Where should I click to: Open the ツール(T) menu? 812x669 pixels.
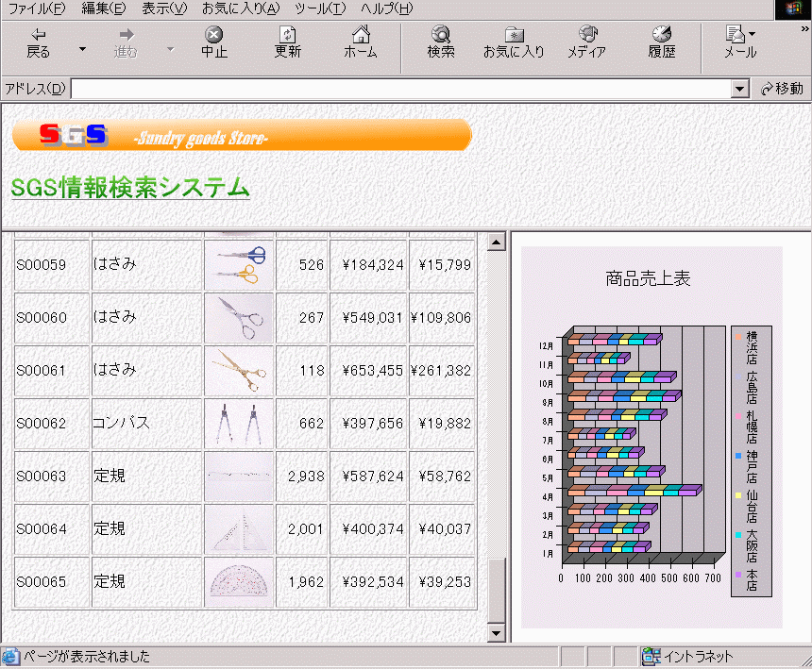click(320, 8)
